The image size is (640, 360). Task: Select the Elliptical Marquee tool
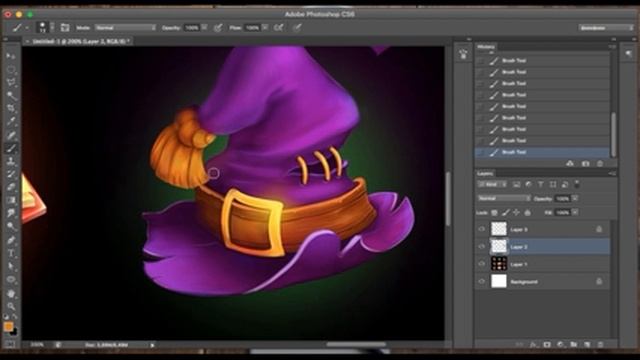[x=11, y=69]
